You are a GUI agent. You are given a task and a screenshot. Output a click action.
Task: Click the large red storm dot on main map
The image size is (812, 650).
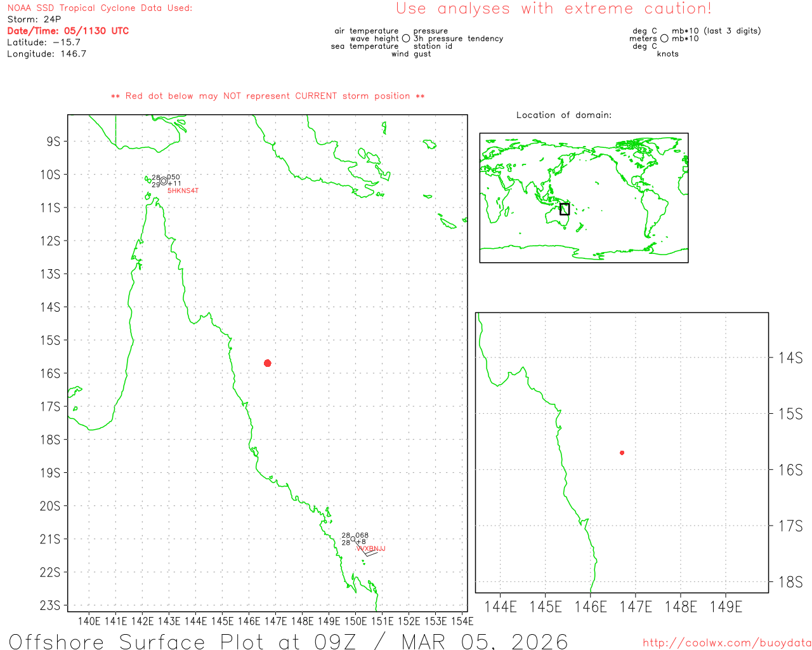click(268, 363)
